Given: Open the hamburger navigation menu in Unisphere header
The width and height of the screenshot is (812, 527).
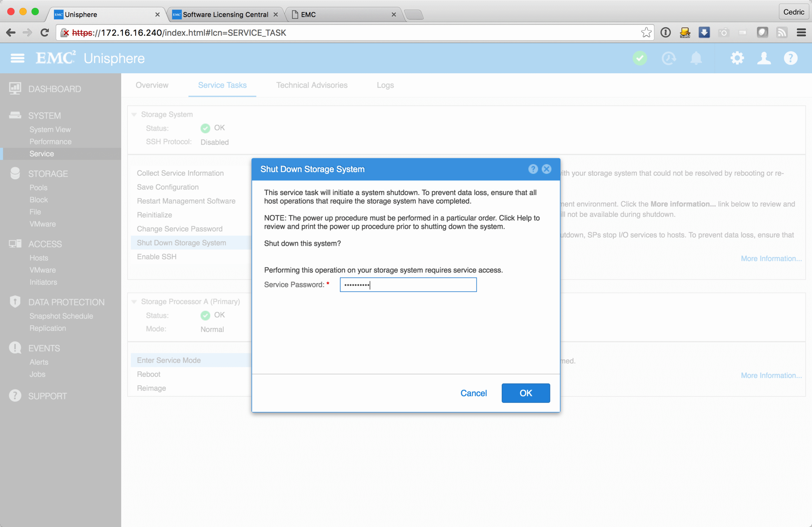Looking at the screenshot, I should point(17,58).
